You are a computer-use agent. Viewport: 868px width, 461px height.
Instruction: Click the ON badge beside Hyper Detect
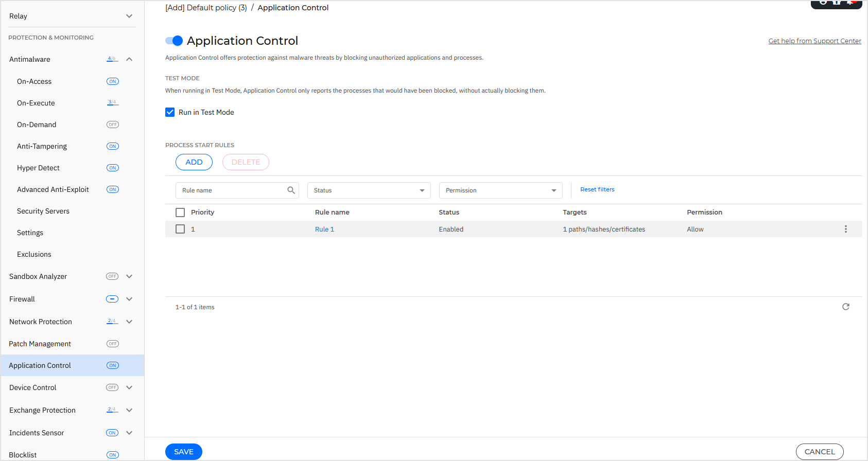(x=113, y=168)
